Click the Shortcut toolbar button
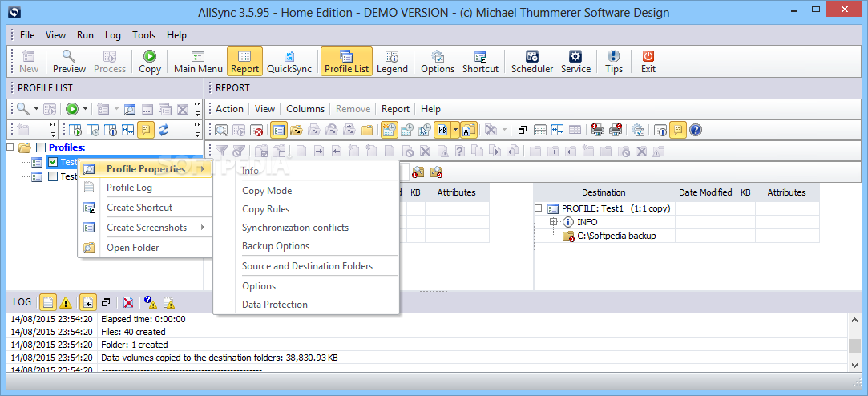 [x=481, y=62]
